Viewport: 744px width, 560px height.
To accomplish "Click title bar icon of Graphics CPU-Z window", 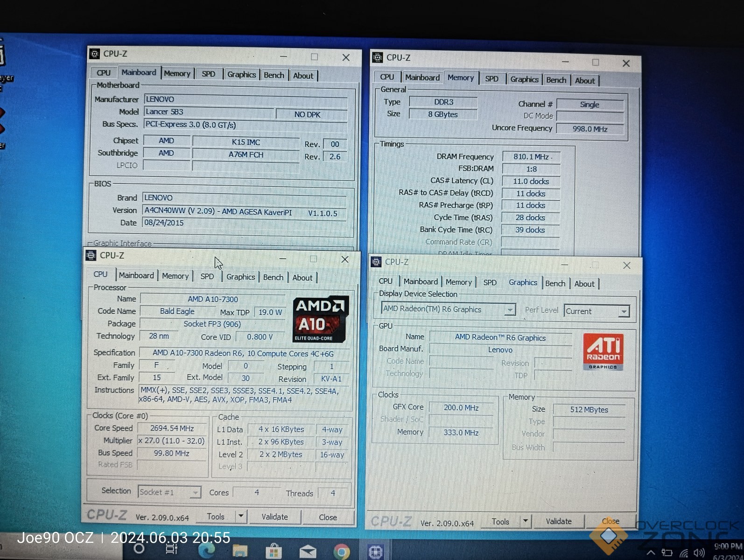I will click(x=376, y=262).
